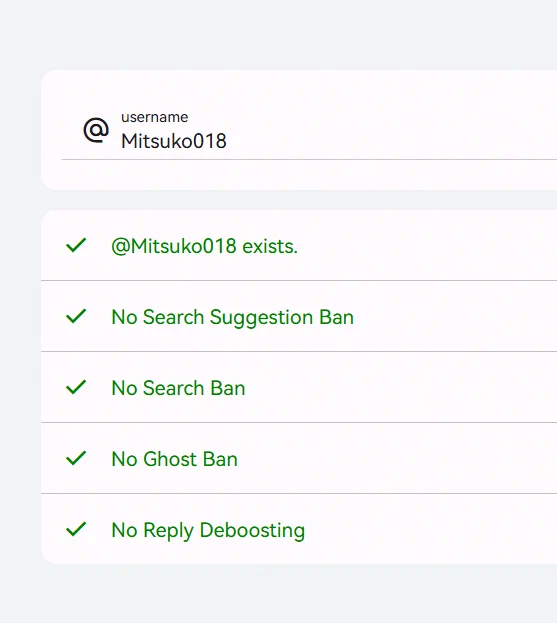The height and width of the screenshot is (623, 557).
Task: Click the checkmark beside No Ghost Ban
Action: [x=76, y=458]
